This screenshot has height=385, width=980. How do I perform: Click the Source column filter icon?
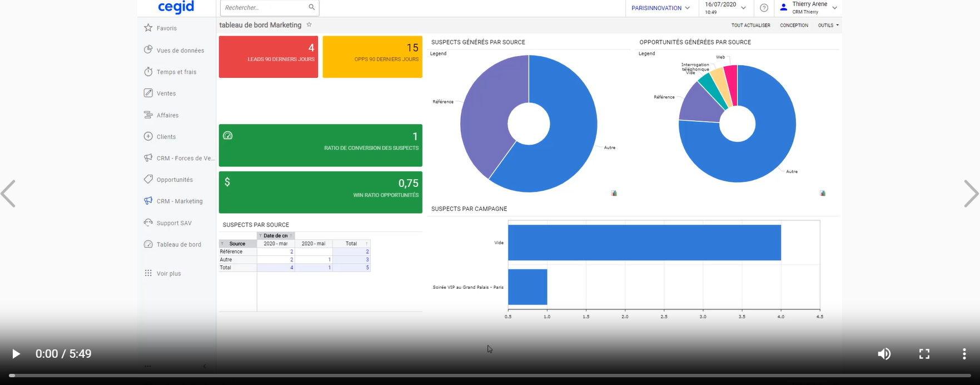(222, 244)
